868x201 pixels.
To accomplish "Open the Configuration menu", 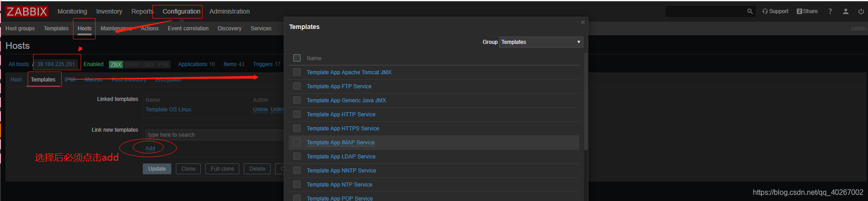I will click(181, 11).
